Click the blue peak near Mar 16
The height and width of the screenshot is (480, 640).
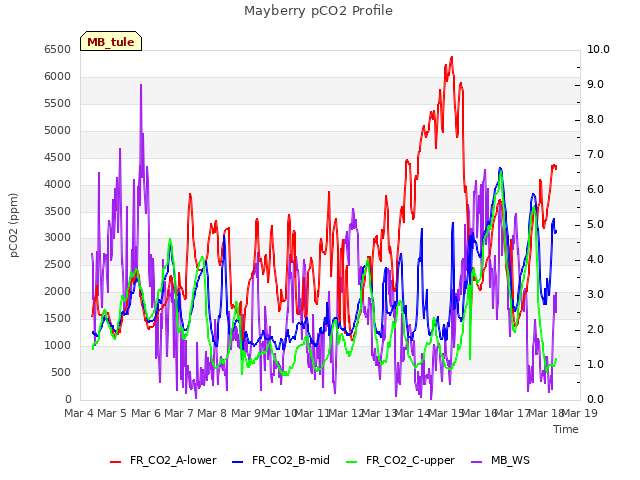[x=500, y=168]
